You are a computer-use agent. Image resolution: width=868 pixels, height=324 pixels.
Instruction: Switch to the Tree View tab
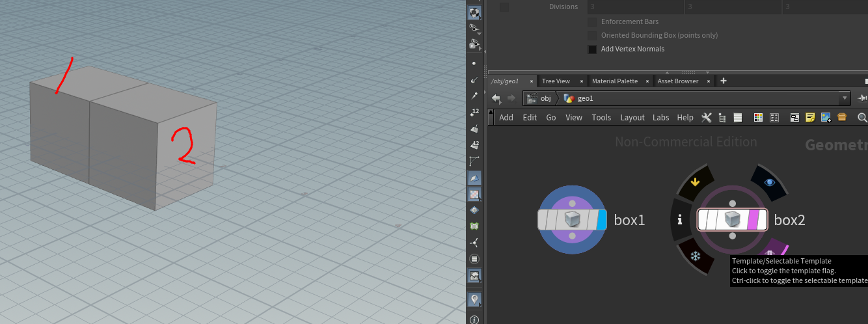tap(556, 81)
